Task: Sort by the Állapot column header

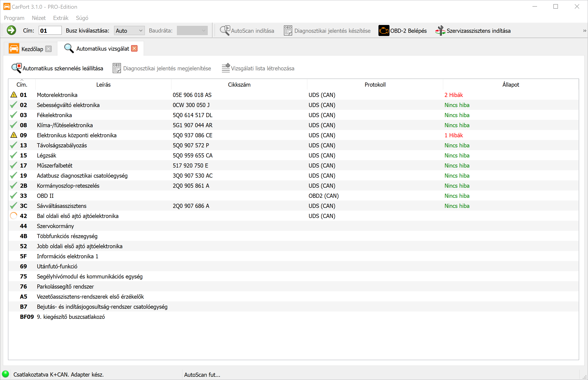Action: pyautogui.click(x=510, y=85)
